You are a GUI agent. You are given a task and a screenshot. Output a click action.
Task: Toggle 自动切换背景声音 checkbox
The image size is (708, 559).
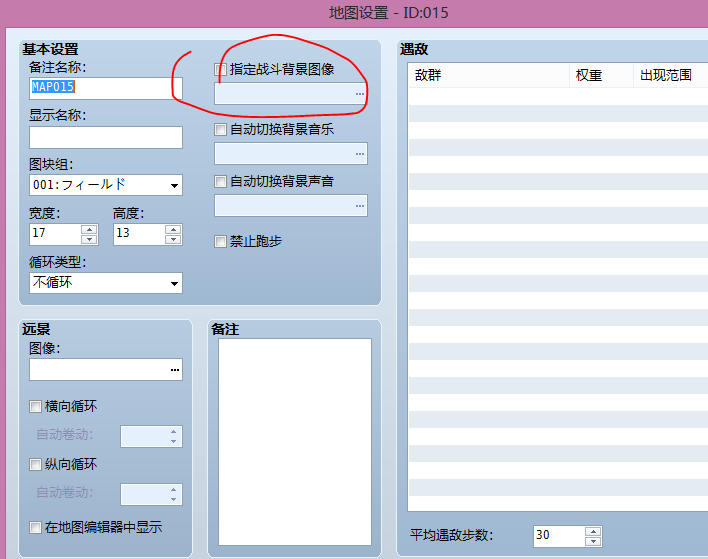pos(220,182)
